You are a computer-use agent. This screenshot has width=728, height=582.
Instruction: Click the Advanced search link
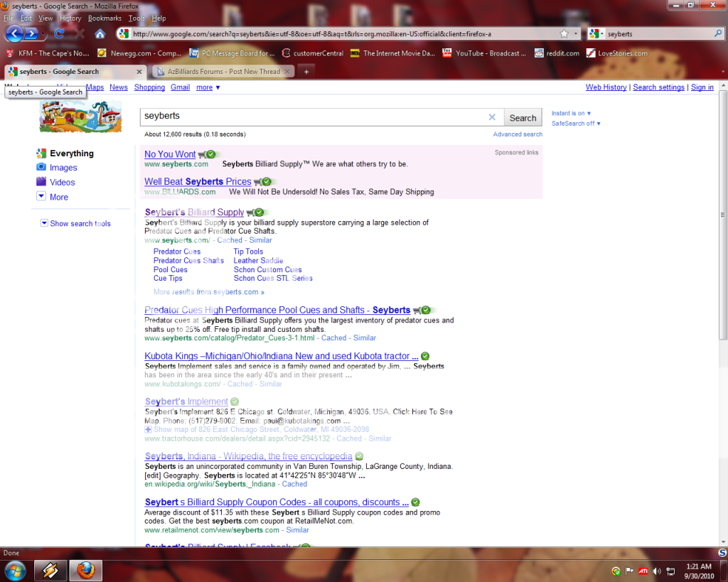click(x=518, y=134)
